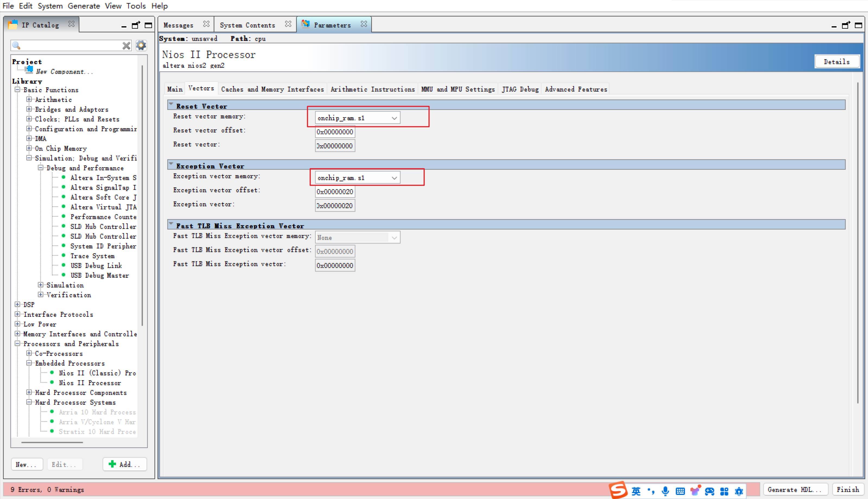Click the Generate HDL button
868x499 pixels.
coord(796,490)
